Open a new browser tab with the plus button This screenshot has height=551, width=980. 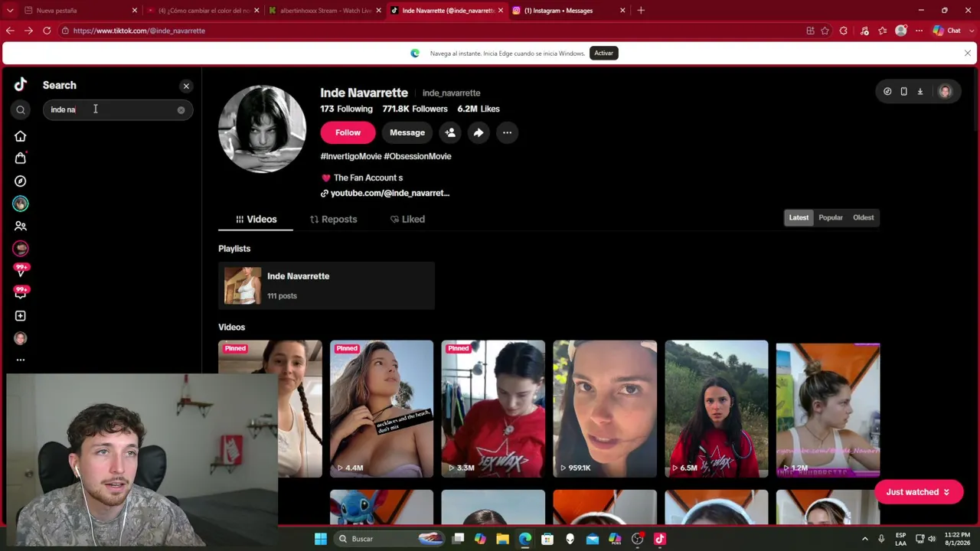click(x=641, y=11)
